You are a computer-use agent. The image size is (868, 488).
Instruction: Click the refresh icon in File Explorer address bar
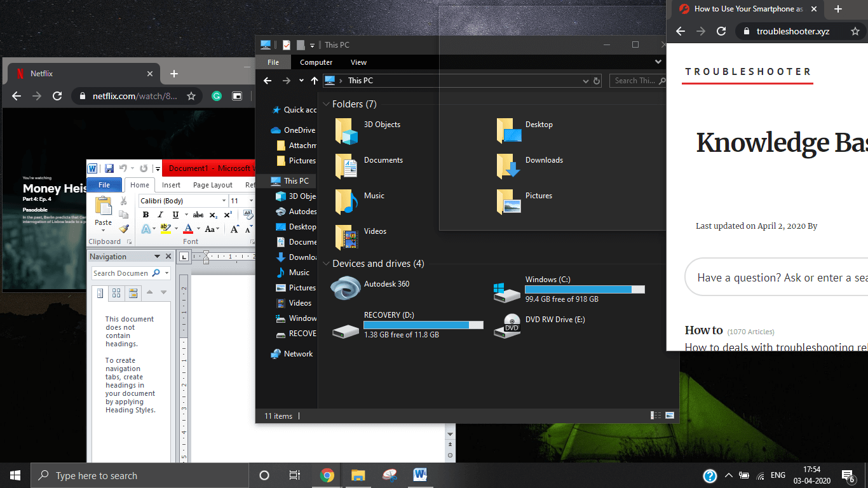pos(597,81)
